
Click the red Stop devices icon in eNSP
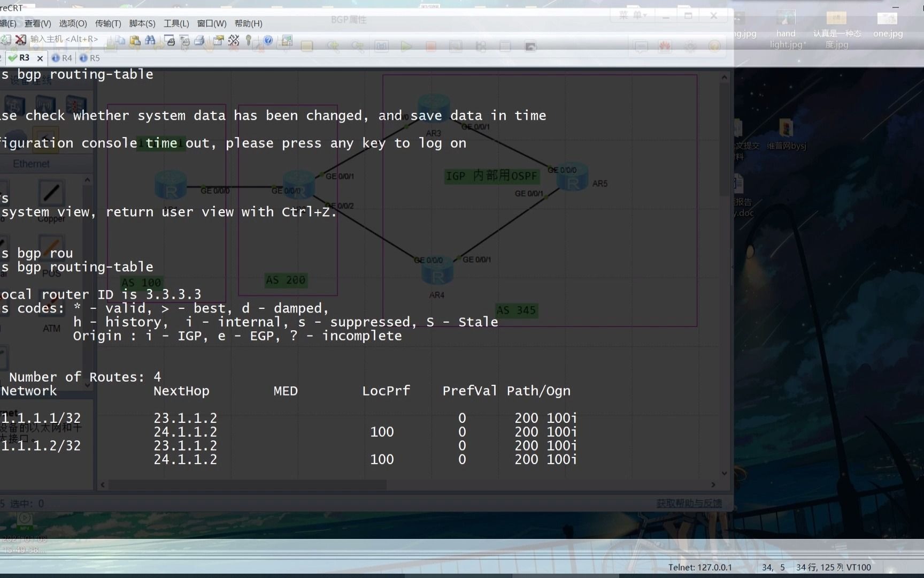(x=431, y=47)
